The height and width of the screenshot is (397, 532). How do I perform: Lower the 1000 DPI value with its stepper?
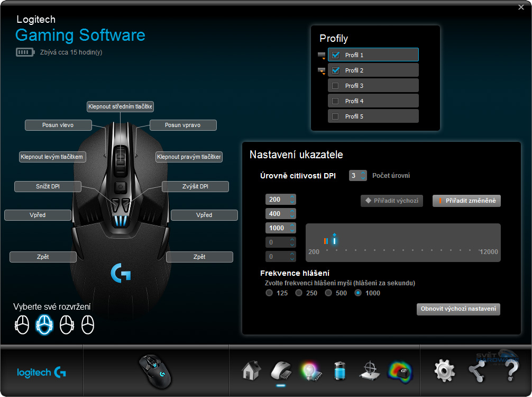click(x=292, y=230)
